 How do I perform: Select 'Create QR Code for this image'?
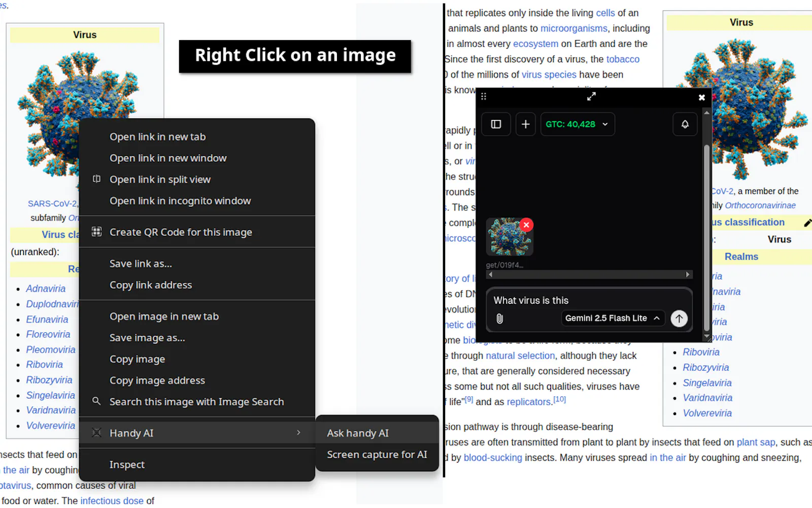tap(197, 232)
